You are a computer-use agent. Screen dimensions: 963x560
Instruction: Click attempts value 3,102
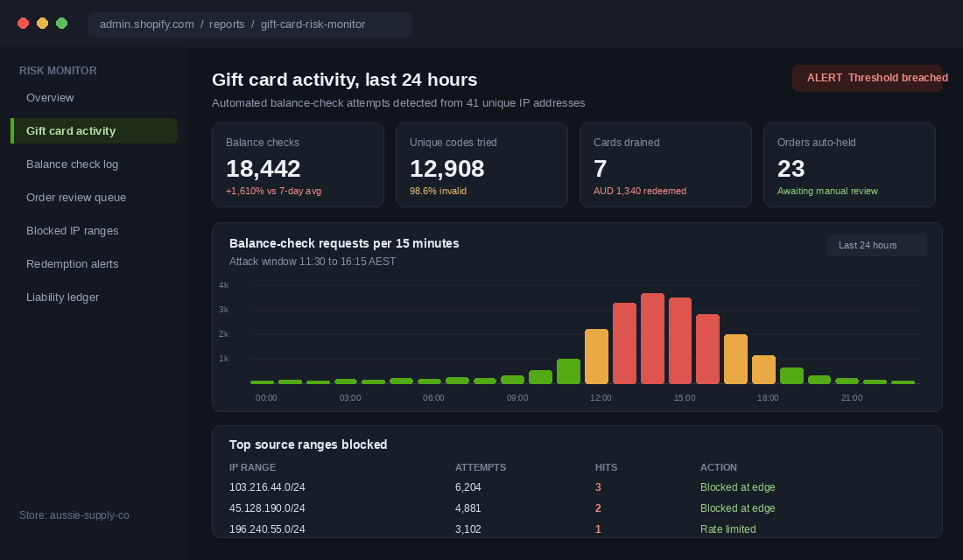click(468, 528)
